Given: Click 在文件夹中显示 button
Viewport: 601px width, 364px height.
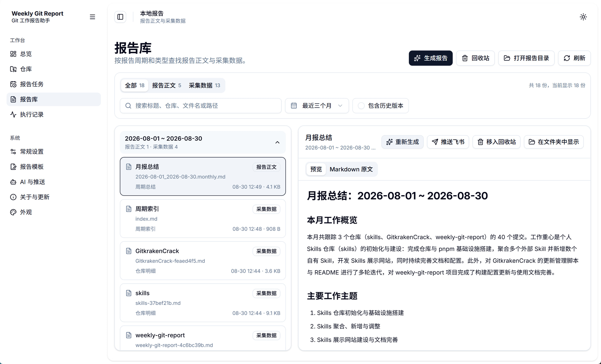Looking at the screenshot, I should pos(554,142).
